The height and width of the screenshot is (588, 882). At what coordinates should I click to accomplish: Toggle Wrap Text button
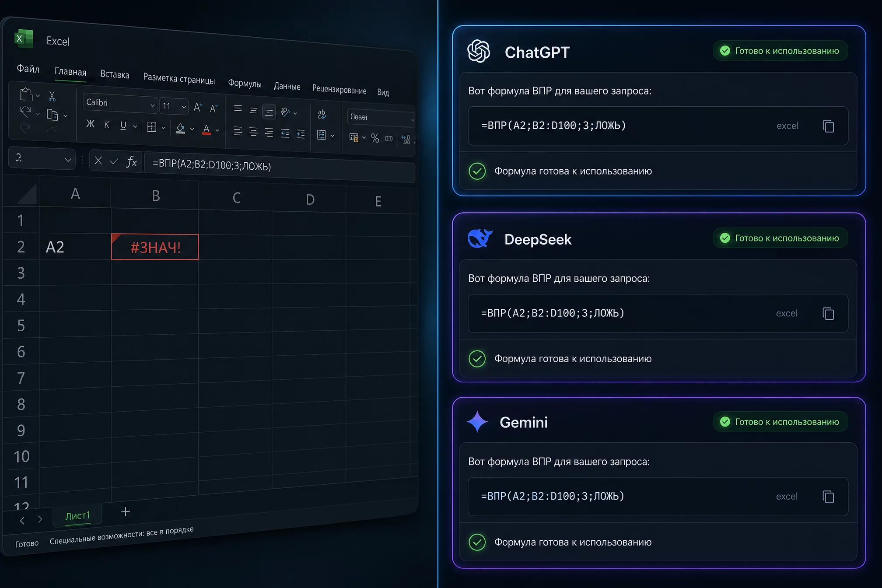click(x=322, y=115)
